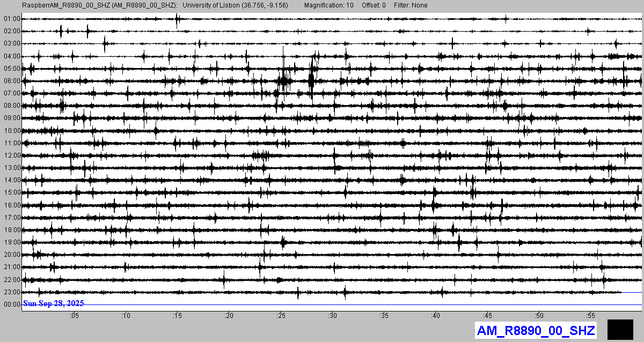The width and height of the screenshot is (644, 342).
Task: Select the 00:00 hour row label
Action: [12, 304]
